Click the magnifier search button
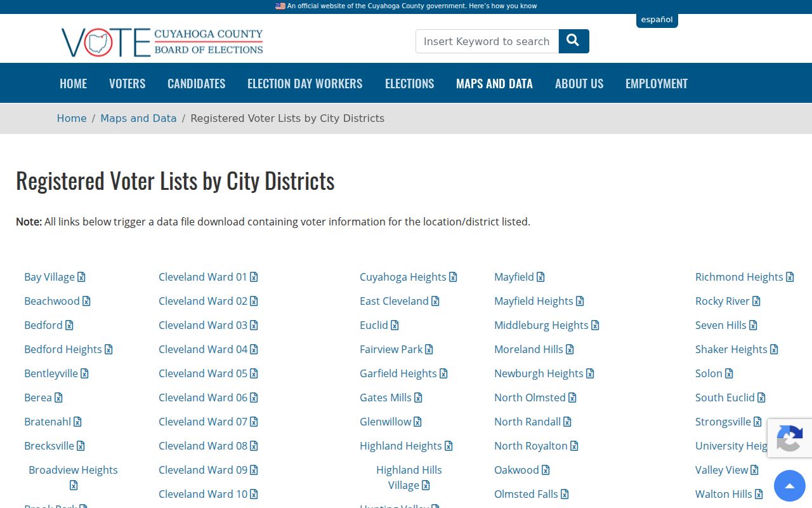Screen dimensions: 812x508 (x=573, y=41)
